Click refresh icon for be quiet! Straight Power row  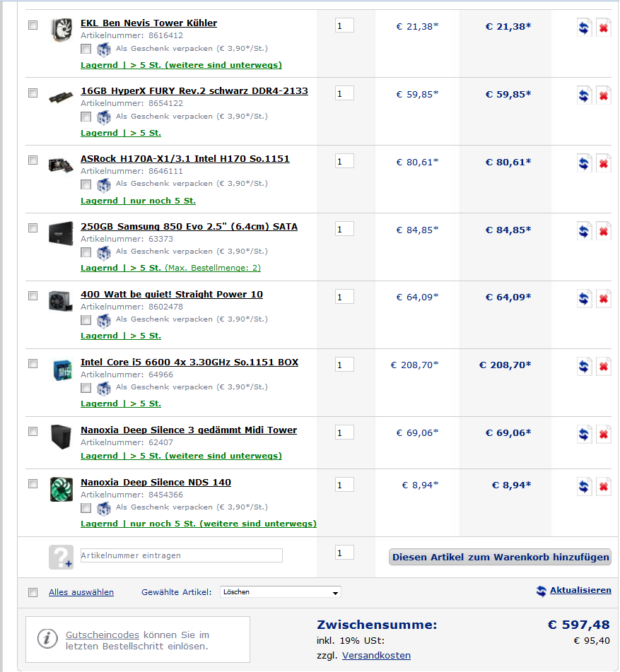tap(584, 298)
